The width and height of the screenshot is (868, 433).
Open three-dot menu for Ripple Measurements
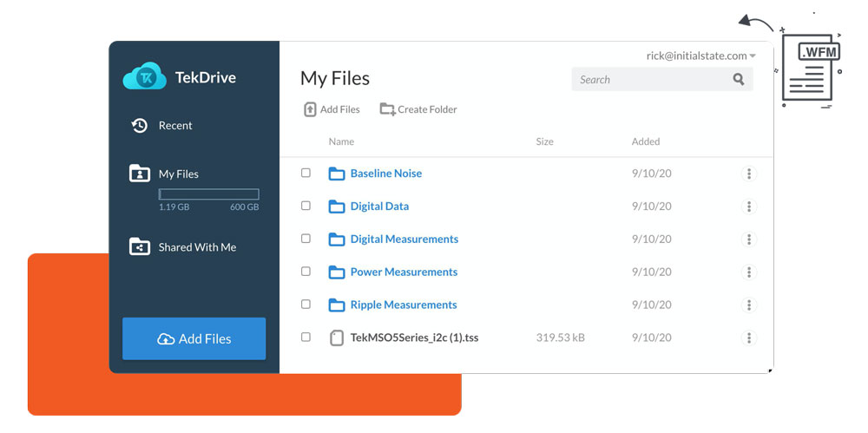tap(748, 305)
